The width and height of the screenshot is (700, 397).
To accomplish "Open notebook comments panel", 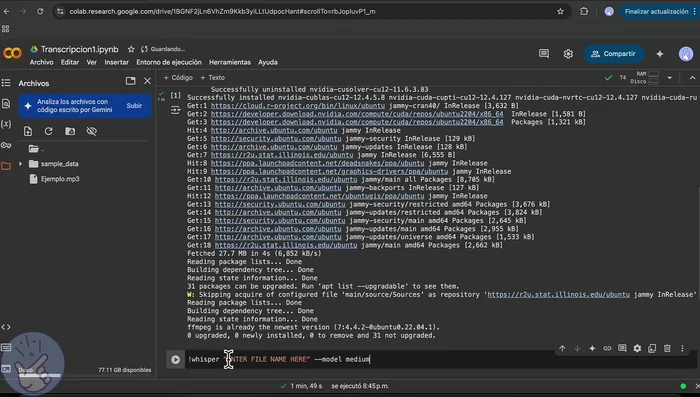I will click(544, 54).
